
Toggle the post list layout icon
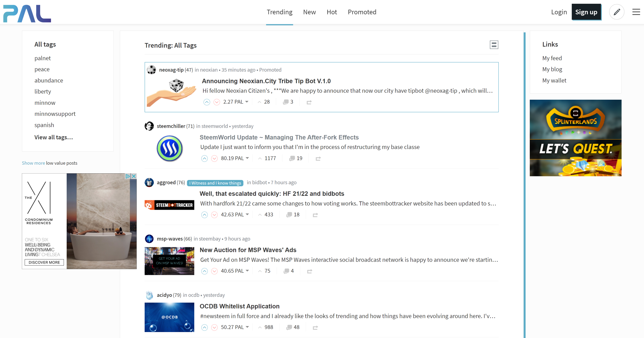(494, 45)
